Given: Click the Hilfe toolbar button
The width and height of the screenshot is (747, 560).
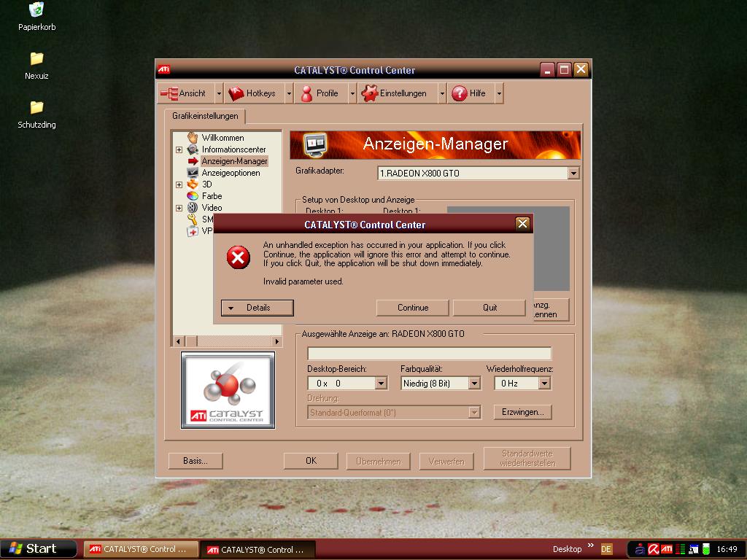Looking at the screenshot, I should click(471, 93).
